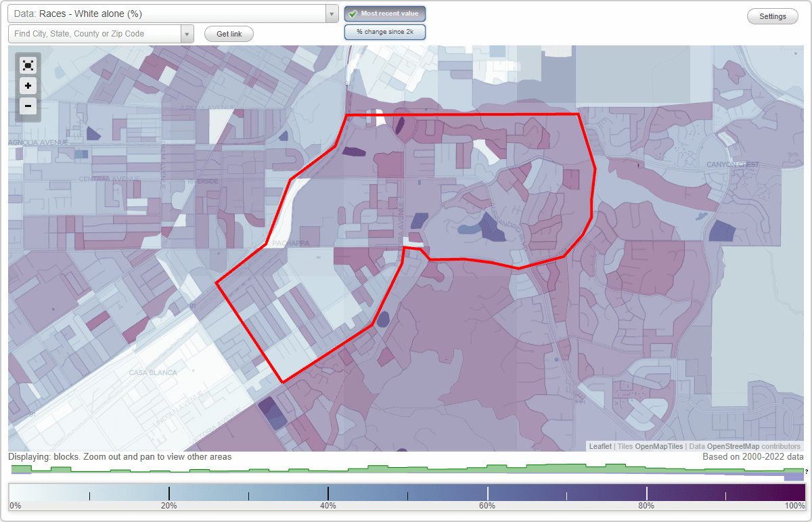Screen dimensions: 812x522
Task: Open the Leaflet attribution link
Action: coord(600,446)
